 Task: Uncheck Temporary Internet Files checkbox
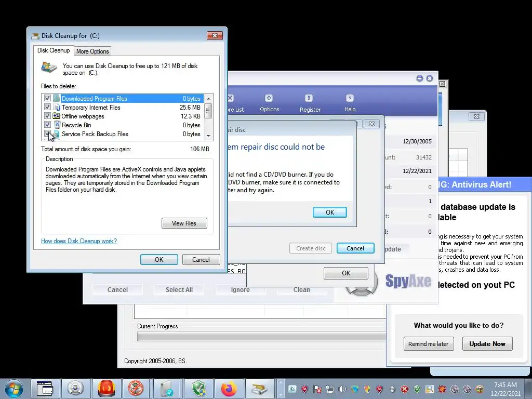coord(47,107)
